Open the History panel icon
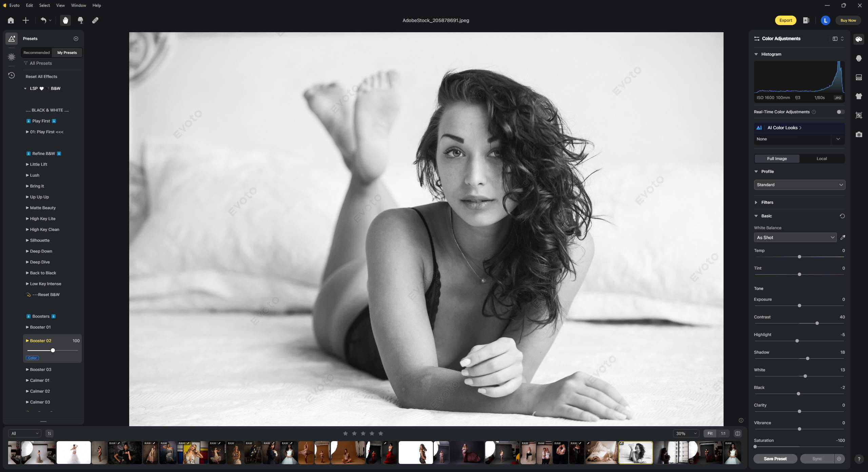868x472 pixels. pos(12,75)
